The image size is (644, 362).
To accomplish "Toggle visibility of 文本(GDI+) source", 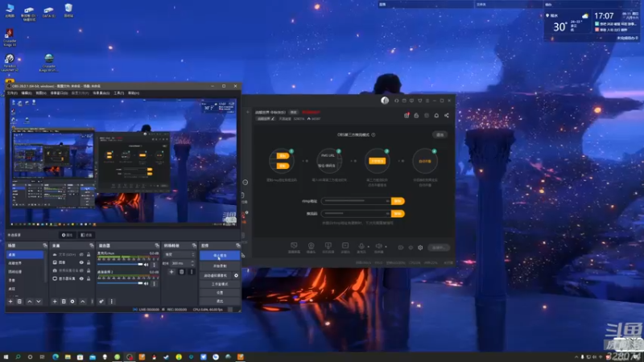I will pos(81,254).
